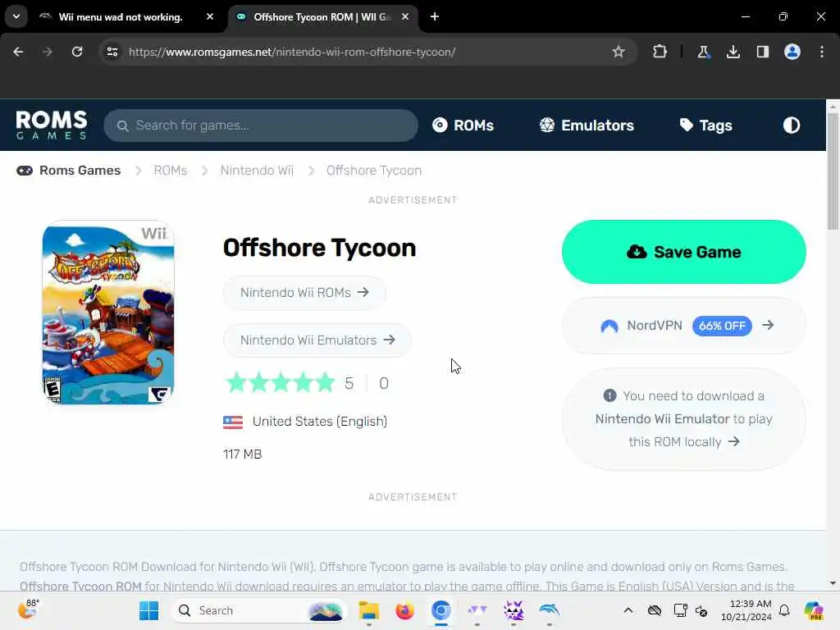This screenshot has height=630, width=840.
Task: Open the tab search dropdown arrow
Action: [16, 16]
